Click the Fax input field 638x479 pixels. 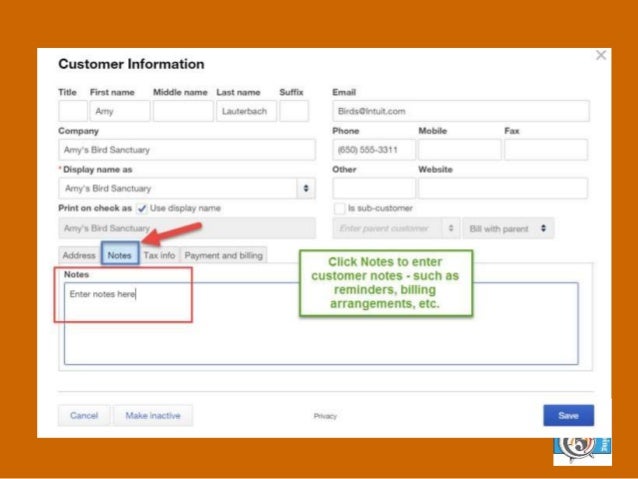coord(546,150)
